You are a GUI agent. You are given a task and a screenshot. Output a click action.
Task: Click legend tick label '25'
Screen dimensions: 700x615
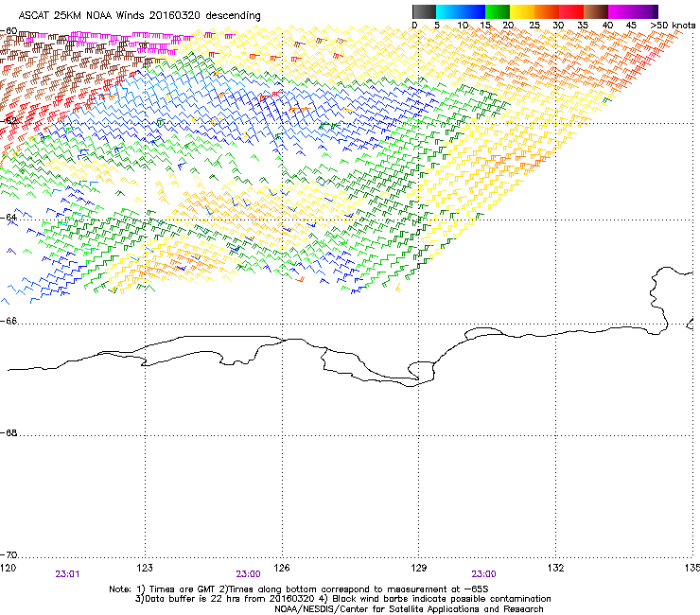click(534, 26)
